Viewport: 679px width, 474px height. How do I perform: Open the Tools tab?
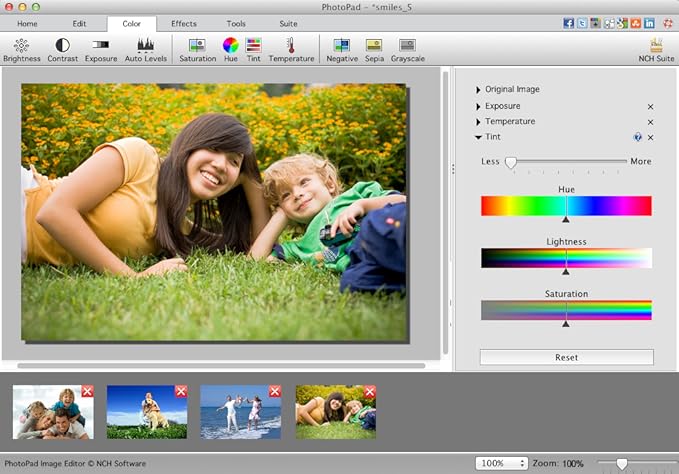(x=236, y=23)
